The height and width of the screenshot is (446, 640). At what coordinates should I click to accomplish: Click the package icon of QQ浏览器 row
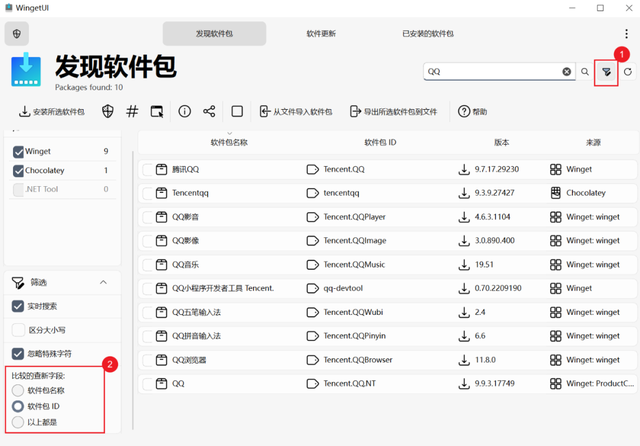[x=162, y=360]
